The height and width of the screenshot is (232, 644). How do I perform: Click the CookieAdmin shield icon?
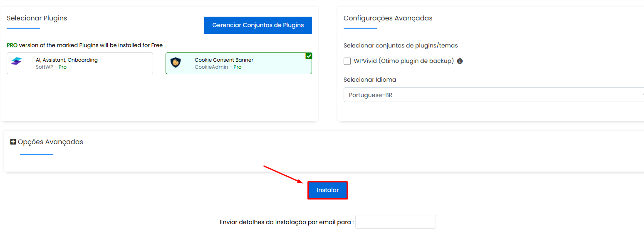176,62
